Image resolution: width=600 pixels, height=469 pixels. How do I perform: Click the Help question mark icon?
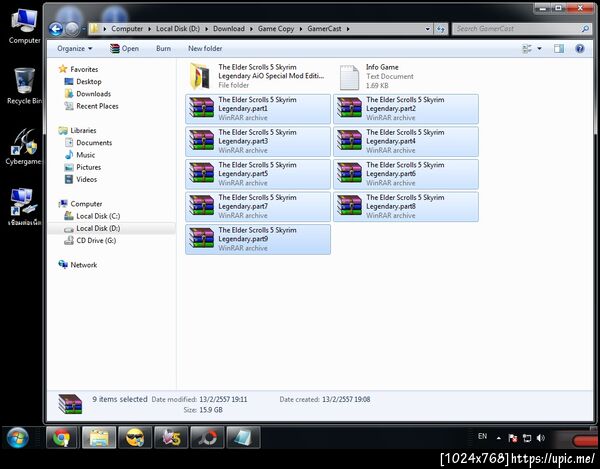click(x=580, y=49)
